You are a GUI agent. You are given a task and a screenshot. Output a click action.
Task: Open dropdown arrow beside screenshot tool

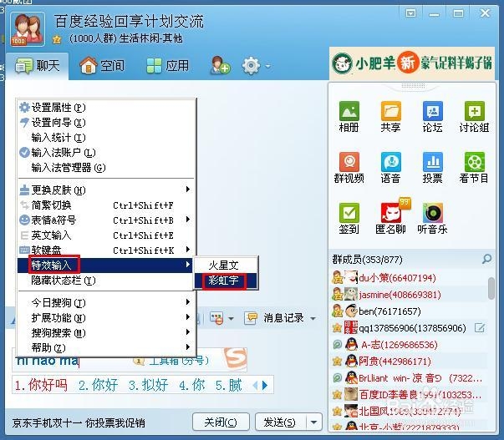231,319
